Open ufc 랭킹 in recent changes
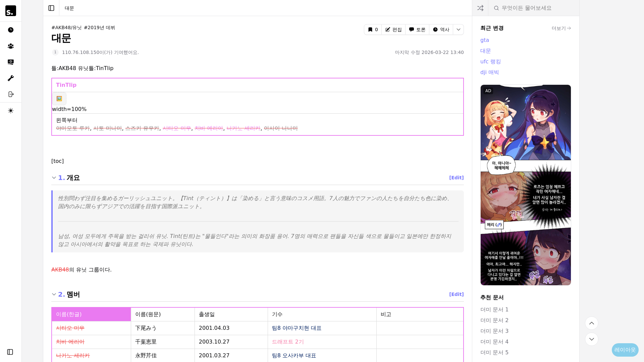The width and height of the screenshot is (644, 362). [490, 62]
